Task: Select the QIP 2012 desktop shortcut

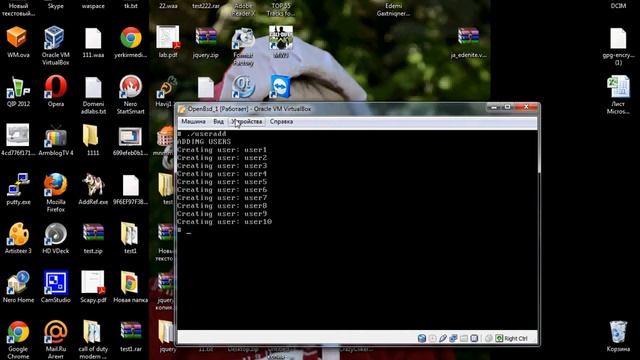Action: click(18, 91)
